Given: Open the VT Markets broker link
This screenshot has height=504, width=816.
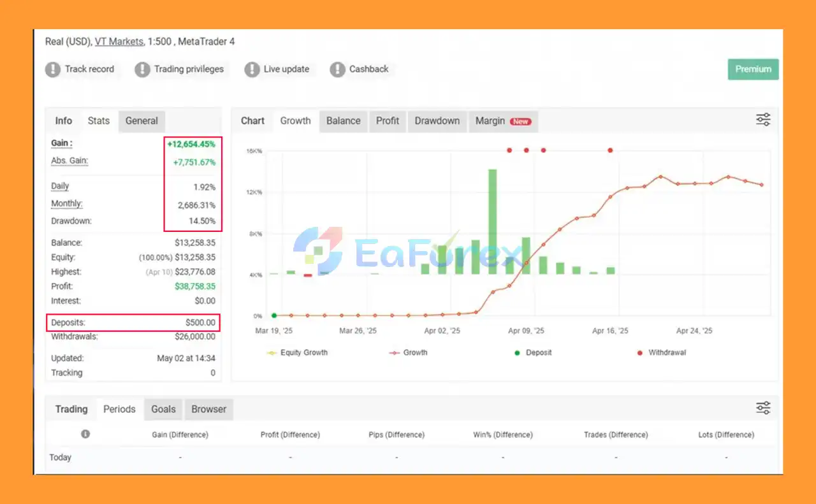Looking at the screenshot, I should [x=119, y=41].
